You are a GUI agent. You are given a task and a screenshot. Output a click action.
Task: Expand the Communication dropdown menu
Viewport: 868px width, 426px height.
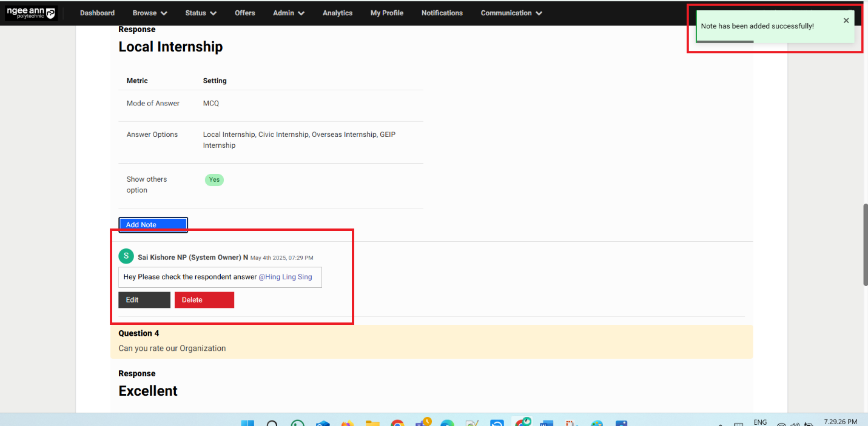pyautogui.click(x=511, y=13)
